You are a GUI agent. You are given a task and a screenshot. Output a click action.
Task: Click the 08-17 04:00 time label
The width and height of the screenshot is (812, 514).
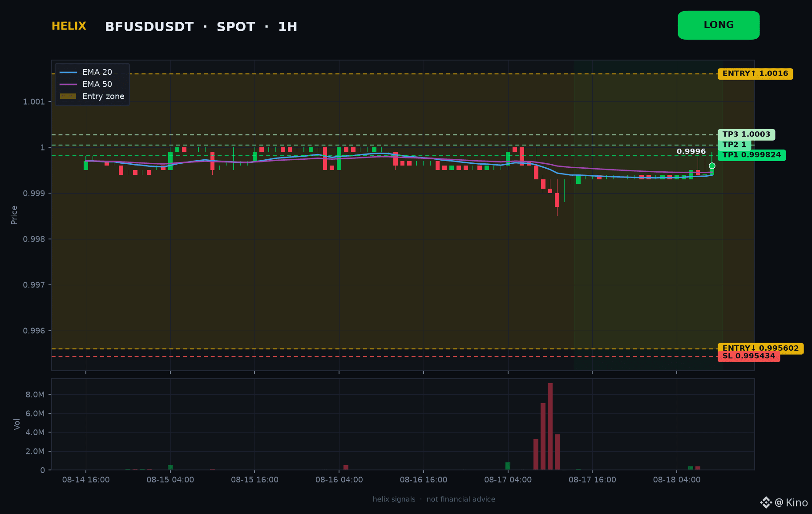click(x=508, y=480)
